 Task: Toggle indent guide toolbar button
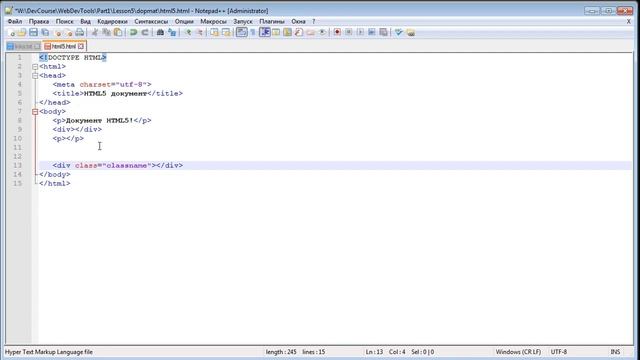pos(264,32)
